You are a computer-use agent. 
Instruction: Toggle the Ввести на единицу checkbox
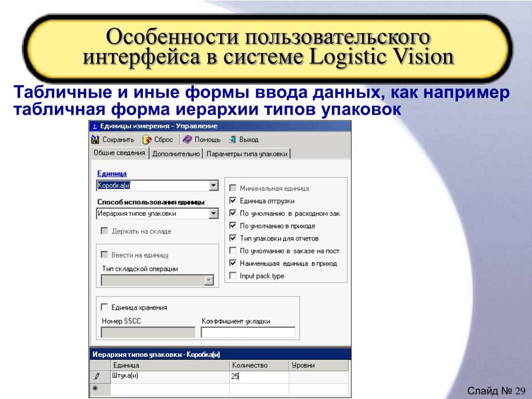[x=104, y=255]
